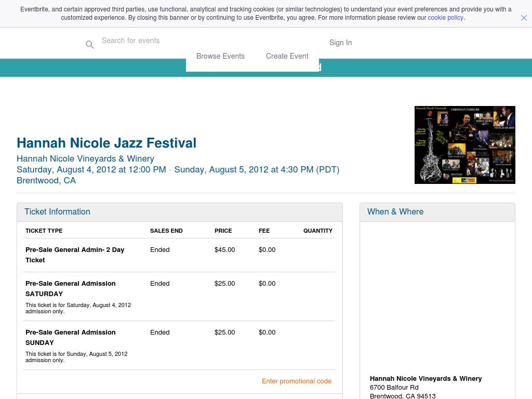Click the Pre-Sale General Admin 2 Day Ticket row
Viewport: 532px width, 399px height.
click(75, 255)
